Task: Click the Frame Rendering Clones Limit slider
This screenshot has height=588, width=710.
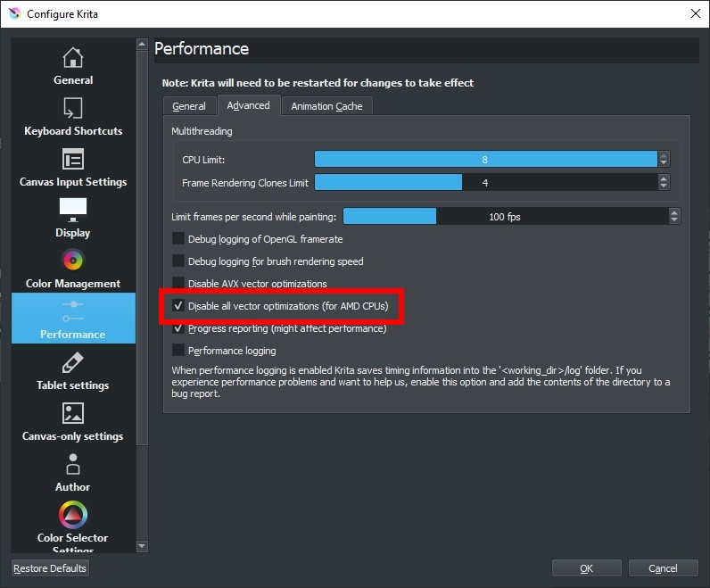Action: tap(486, 182)
